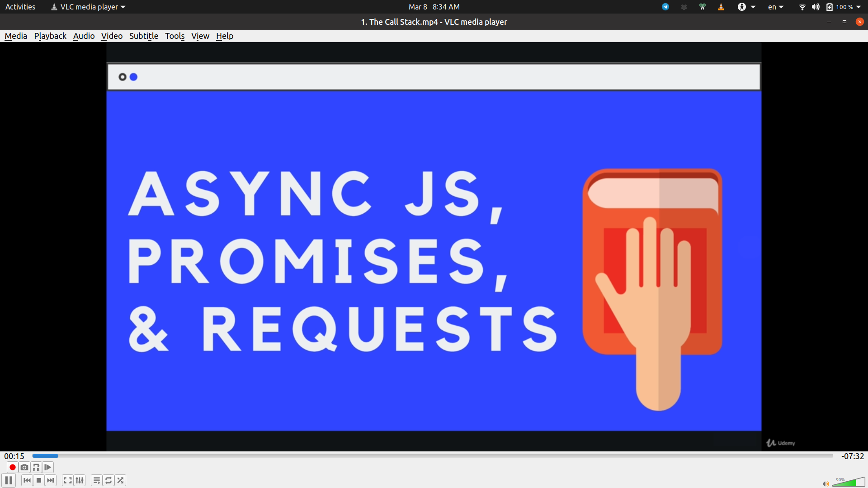Pause the video playback
The image size is (868, 488).
click(9, 480)
